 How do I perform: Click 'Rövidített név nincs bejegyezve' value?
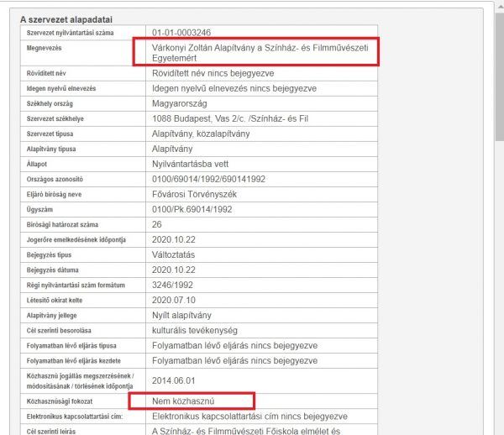(213, 73)
